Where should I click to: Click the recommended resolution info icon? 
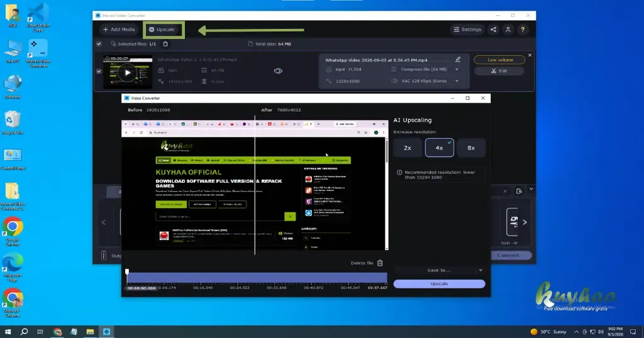[399, 173]
